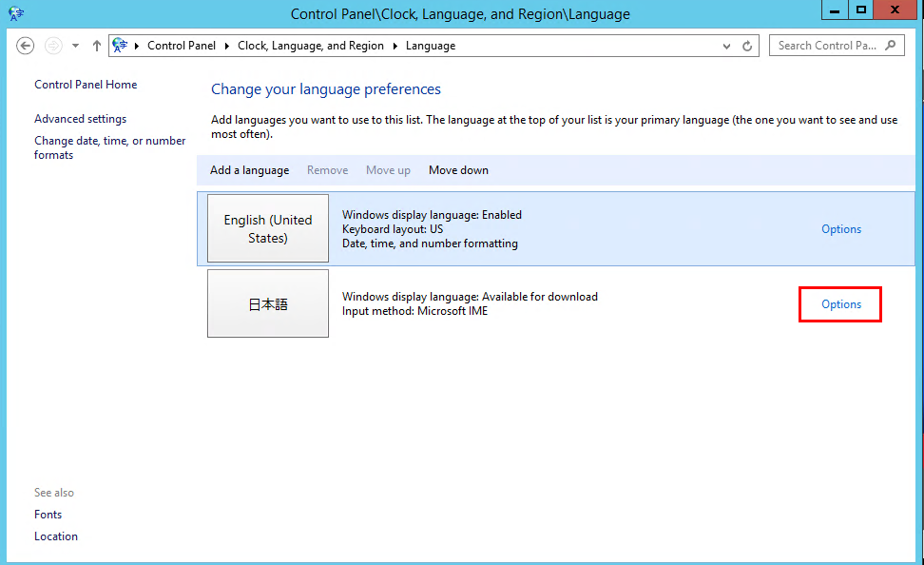Screen dimensions: 924x565
Task: Open the address bar dropdown chevron
Action: [x=726, y=46]
